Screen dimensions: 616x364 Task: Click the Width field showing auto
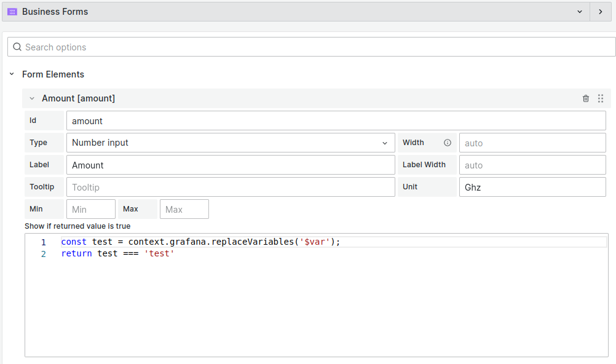pyautogui.click(x=532, y=142)
